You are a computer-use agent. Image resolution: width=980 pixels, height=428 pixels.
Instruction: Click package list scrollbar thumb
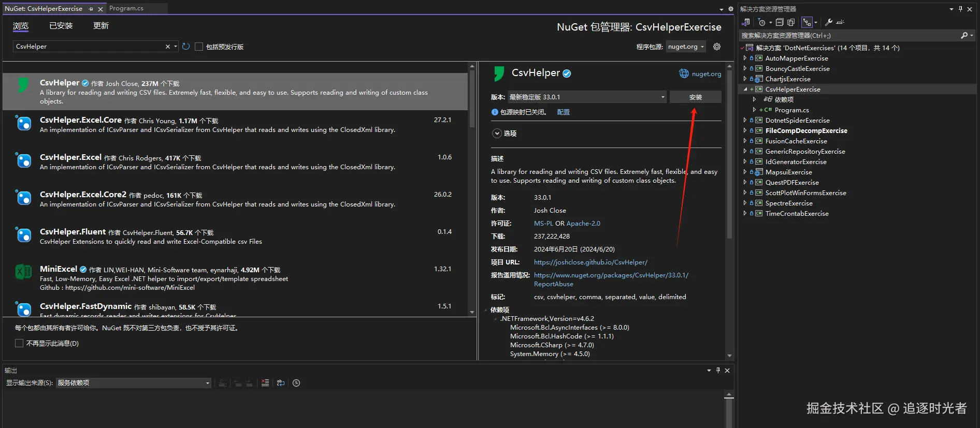[472, 98]
